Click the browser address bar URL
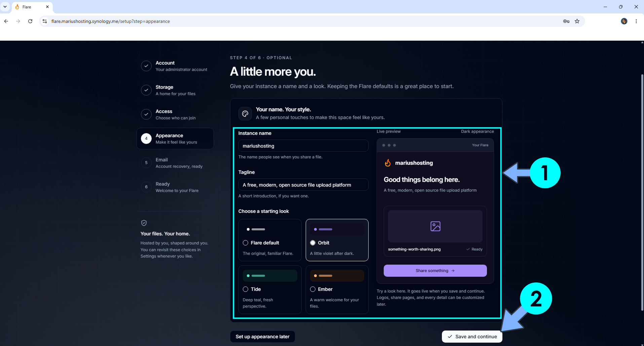 pos(111,21)
